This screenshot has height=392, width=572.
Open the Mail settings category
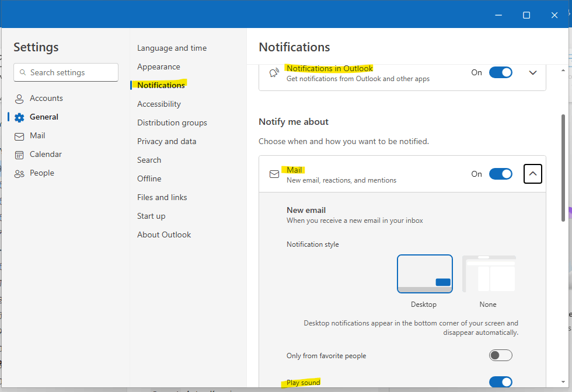(37, 136)
